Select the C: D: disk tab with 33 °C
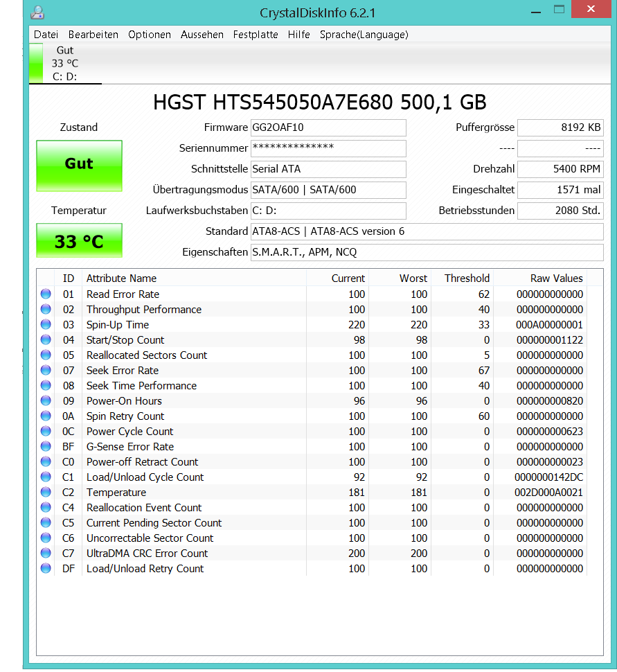Screen dimensions: 617x672 pyautogui.click(x=65, y=64)
